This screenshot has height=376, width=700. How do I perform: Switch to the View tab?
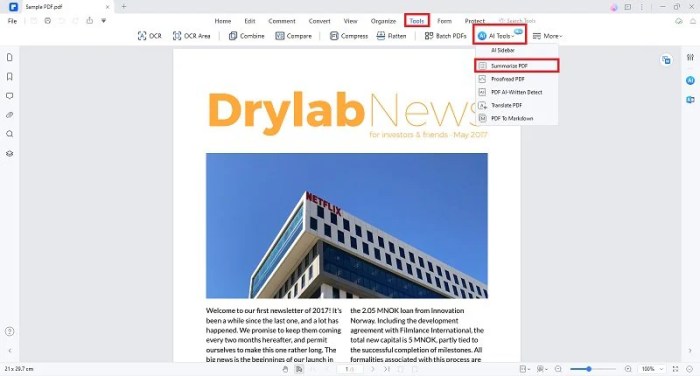[x=350, y=21]
